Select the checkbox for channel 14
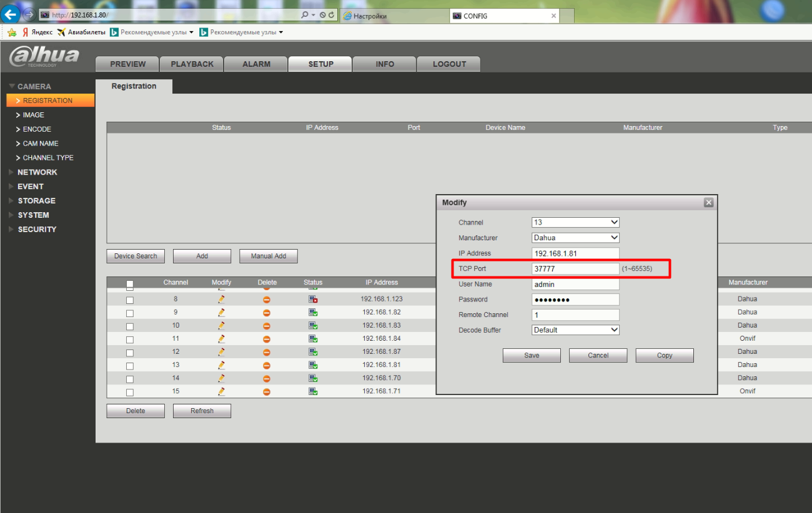Screen dimensions: 812x513 tap(130, 379)
